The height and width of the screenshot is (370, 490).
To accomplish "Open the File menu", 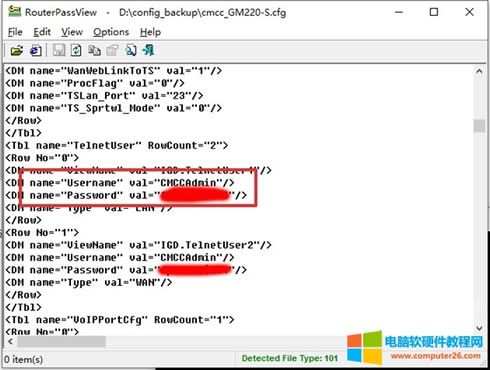I will [15, 32].
